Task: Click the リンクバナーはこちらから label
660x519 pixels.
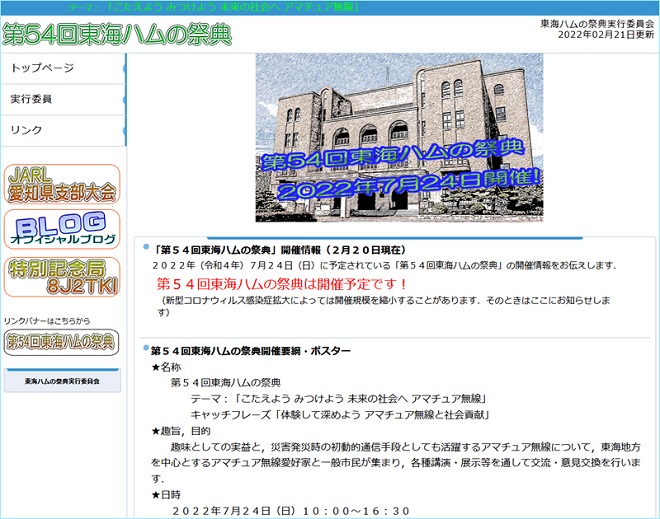Action: (47, 321)
